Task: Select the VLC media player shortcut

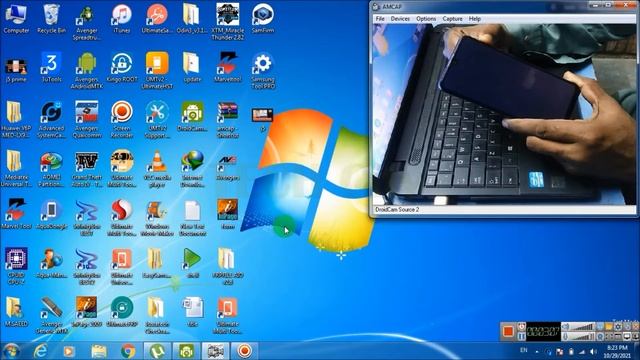Action: click(157, 169)
